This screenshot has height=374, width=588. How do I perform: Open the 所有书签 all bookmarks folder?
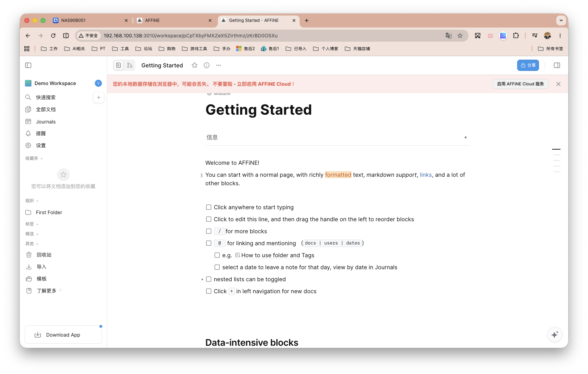[551, 49]
